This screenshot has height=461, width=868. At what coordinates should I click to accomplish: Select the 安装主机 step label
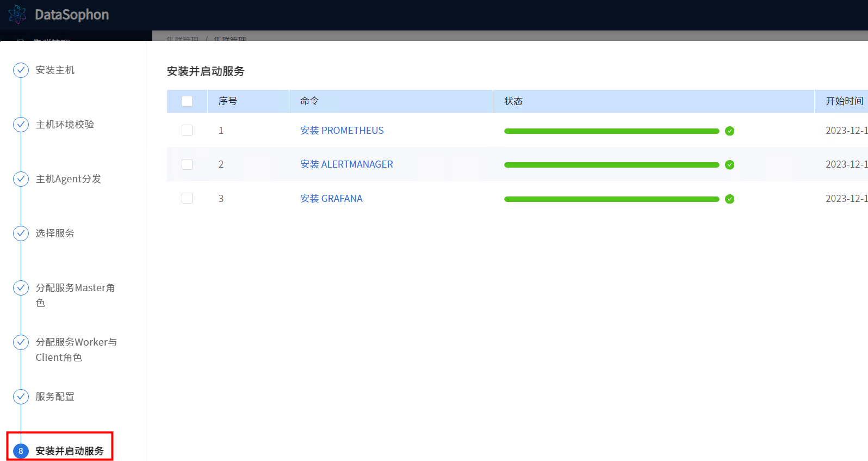(x=55, y=70)
